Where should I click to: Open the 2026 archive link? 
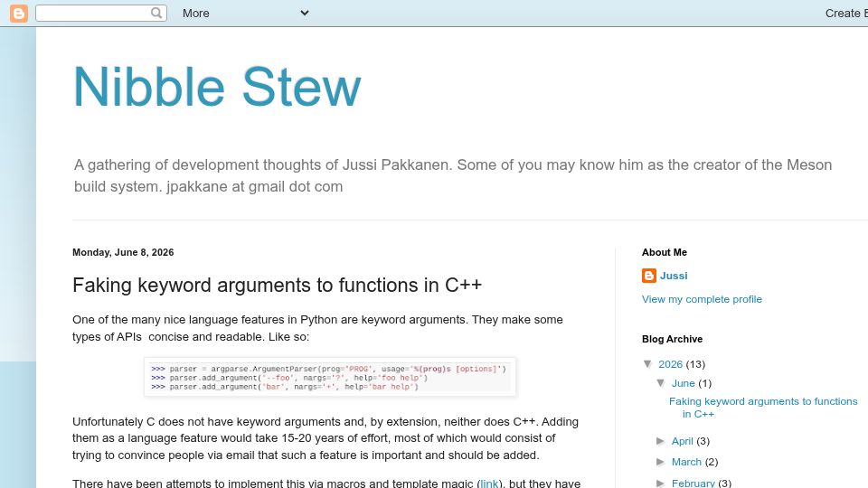[670, 364]
